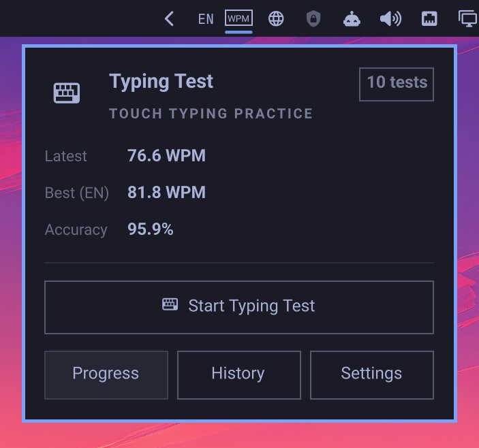
Task: Click the 81.8 WPM best score
Action: (166, 192)
